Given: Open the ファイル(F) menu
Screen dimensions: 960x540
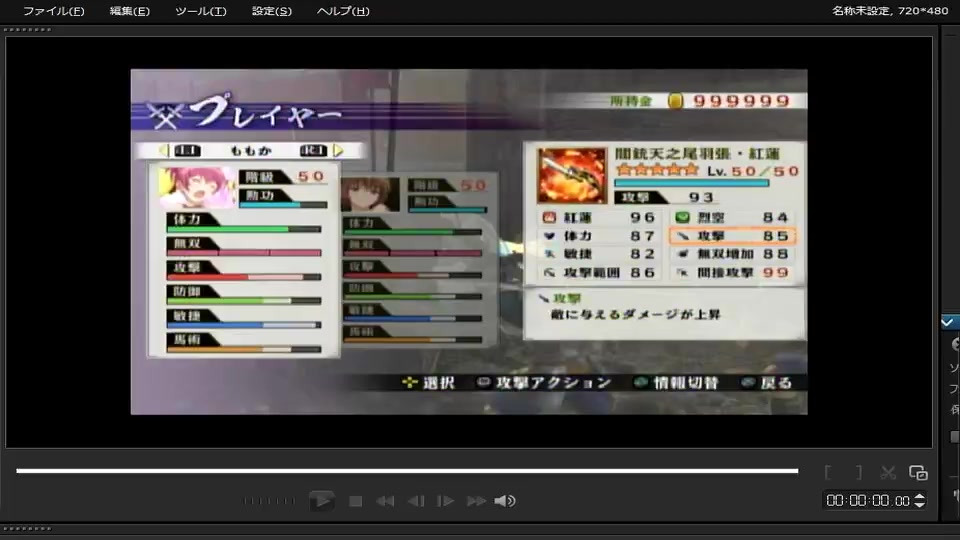Looking at the screenshot, I should [53, 11].
